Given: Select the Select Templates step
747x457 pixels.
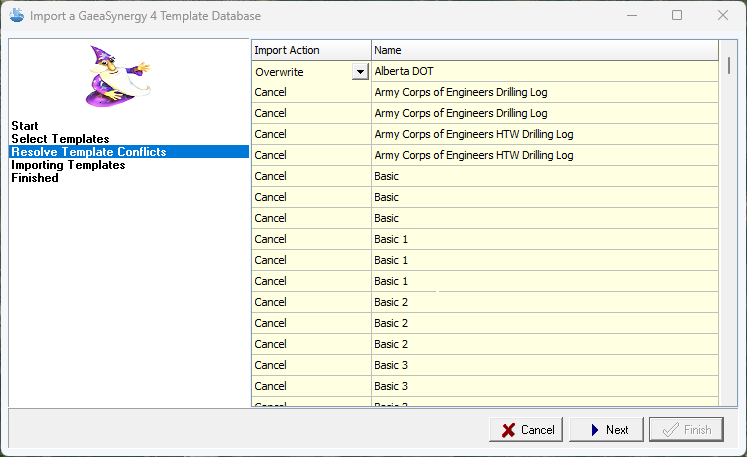Looking at the screenshot, I should (60, 139).
